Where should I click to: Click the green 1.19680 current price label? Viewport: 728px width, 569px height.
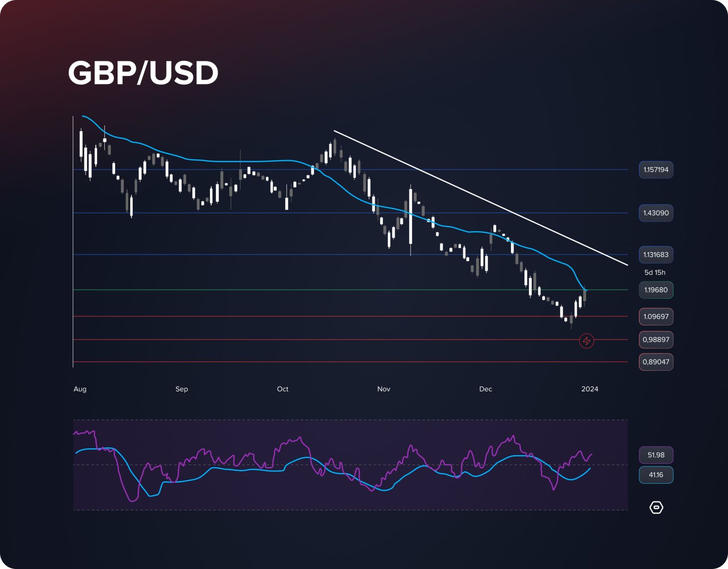[x=655, y=290]
